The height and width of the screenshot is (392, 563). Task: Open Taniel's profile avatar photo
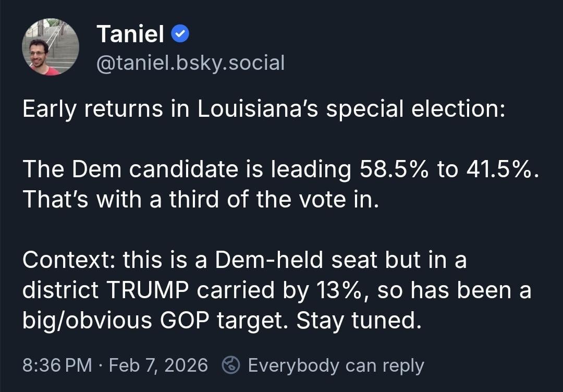pos(51,47)
